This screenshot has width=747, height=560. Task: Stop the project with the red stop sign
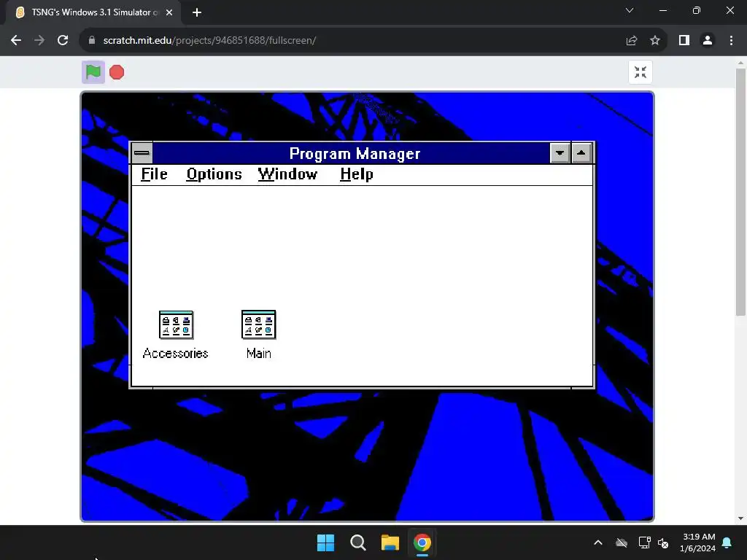point(117,72)
